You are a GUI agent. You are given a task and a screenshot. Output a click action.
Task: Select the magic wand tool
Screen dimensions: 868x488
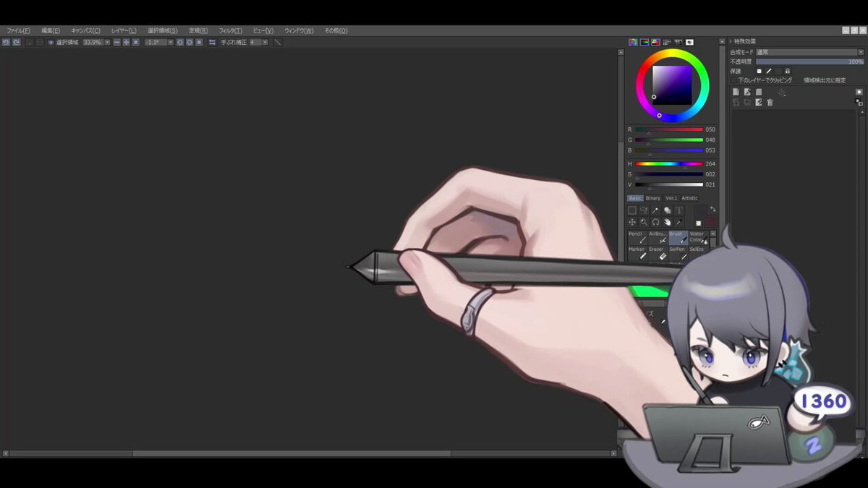[655, 210]
